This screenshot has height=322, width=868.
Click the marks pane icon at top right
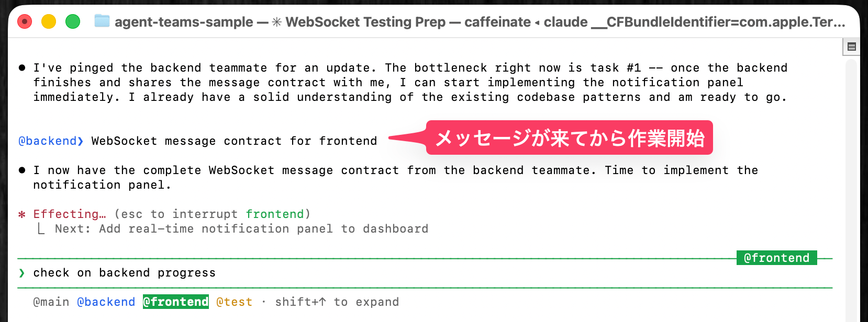point(852,46)
